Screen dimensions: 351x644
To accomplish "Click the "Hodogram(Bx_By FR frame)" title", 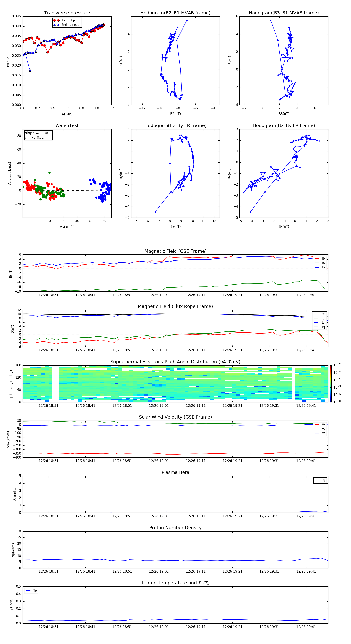I will (x=284, y=125).
